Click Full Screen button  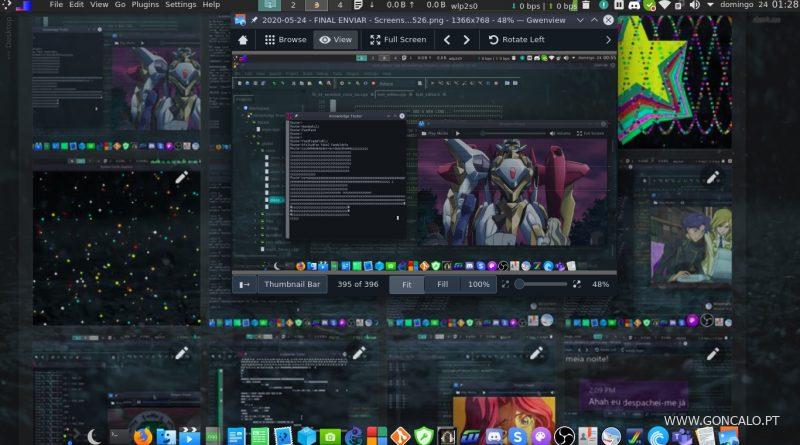pos(398,40)
